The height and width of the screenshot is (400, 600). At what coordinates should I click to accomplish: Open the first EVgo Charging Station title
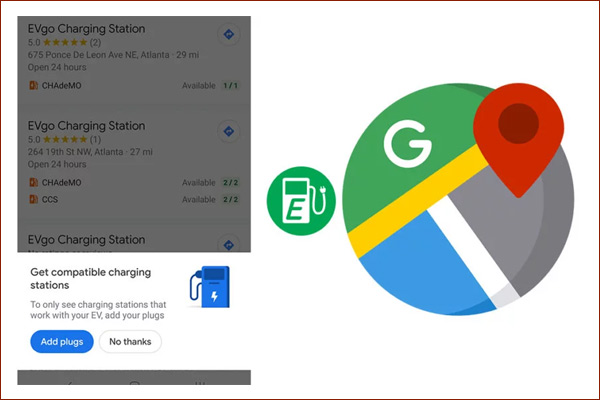86,29
